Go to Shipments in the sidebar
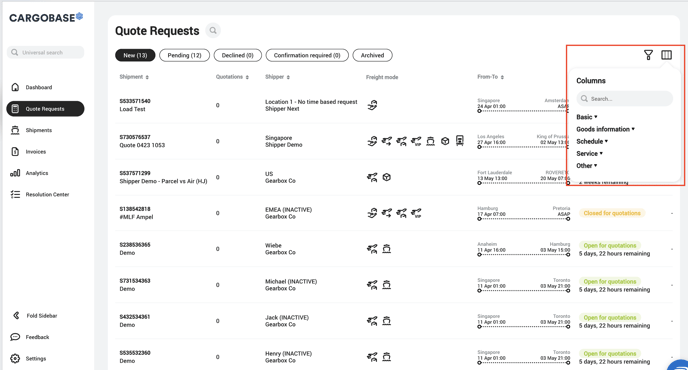Image resolution: width=688 pixels, height=370 pixels. [x=39, y=130]
